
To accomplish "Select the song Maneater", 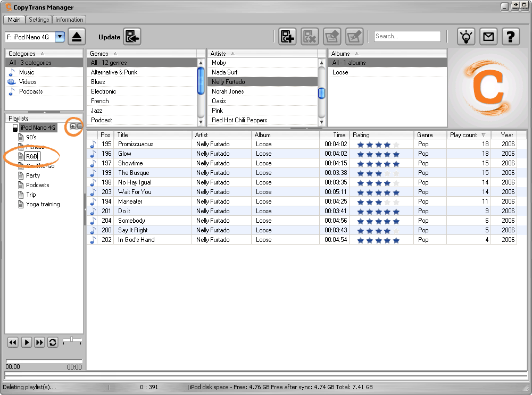I will point(302,201).
